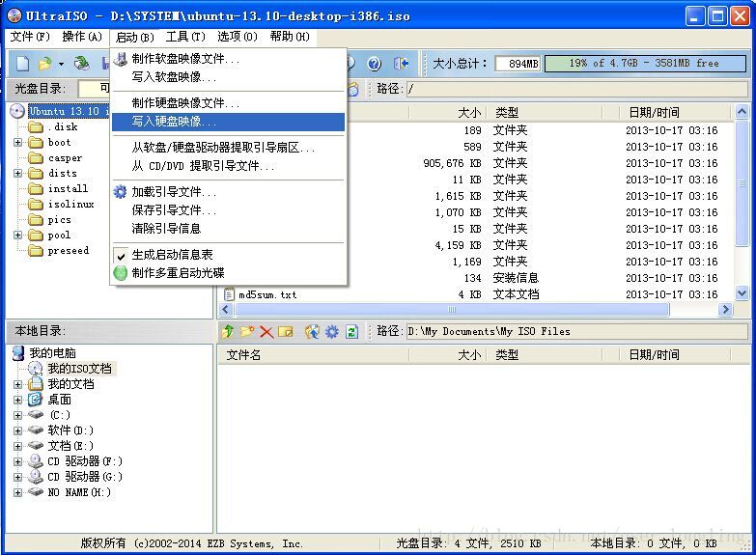This screenshot has height=555, width=756.
Task: Click the 894MB total size field
Action: coord(518,63)
